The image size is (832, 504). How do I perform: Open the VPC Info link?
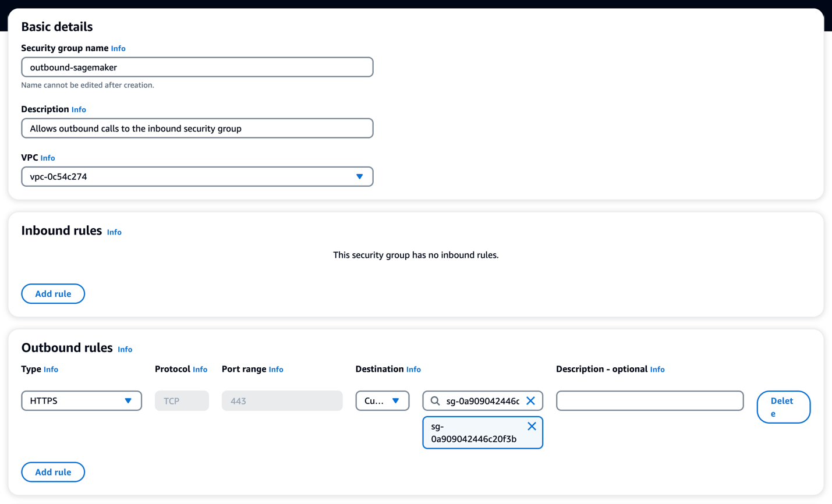point(47,158)
